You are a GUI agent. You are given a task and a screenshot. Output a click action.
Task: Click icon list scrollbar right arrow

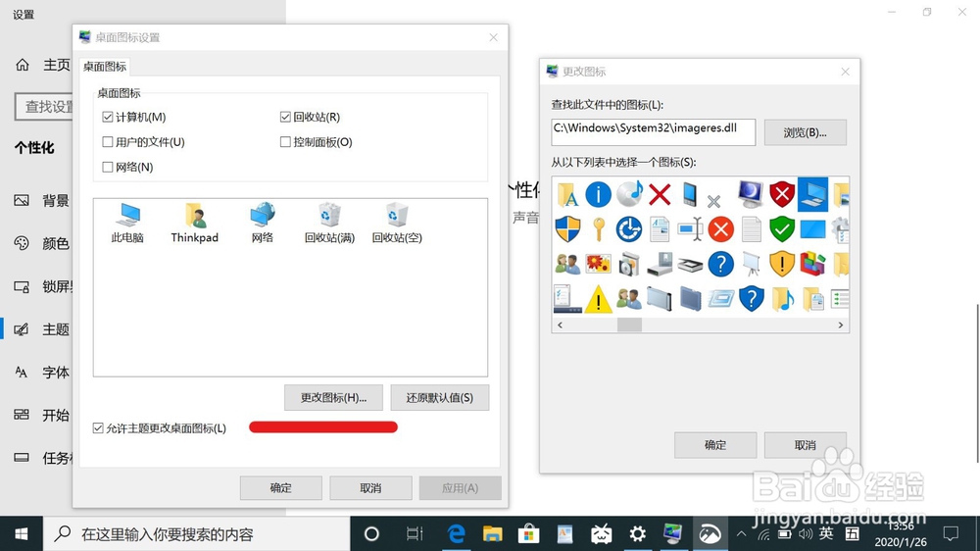coord(841,326)
